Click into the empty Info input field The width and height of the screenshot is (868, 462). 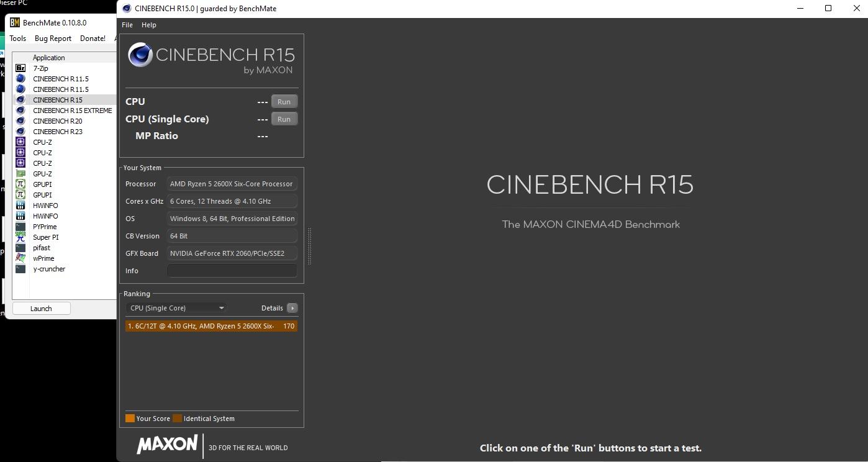232,271
